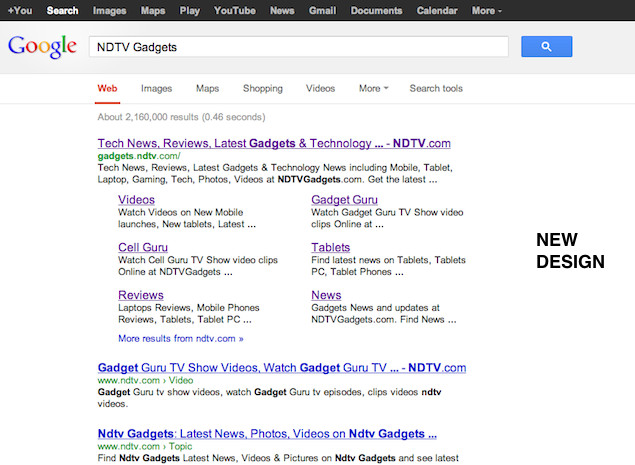The width and height of the screenshot is (635, 465).
Task: Click the blue search magnifier button
Action: click(546, 47)
